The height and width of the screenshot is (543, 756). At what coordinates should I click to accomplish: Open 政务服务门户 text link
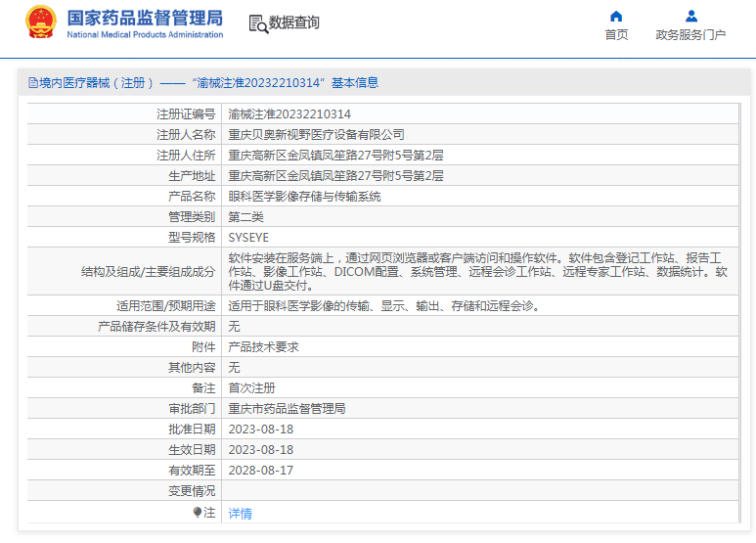[690, 34]
